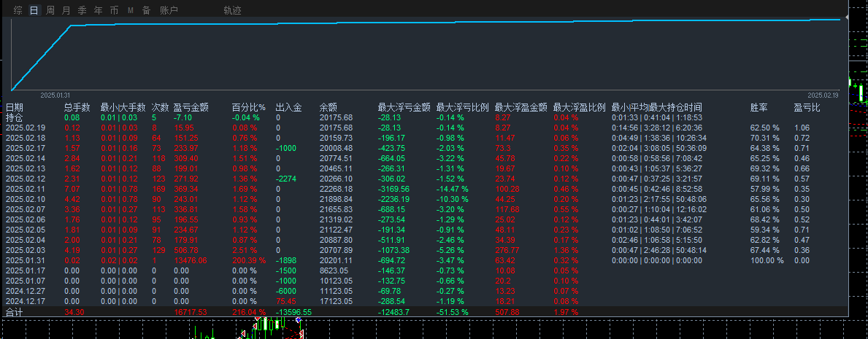Select the 2025.02.12 date row
Screen dimensions: 868x339
[x=26, y=179]
